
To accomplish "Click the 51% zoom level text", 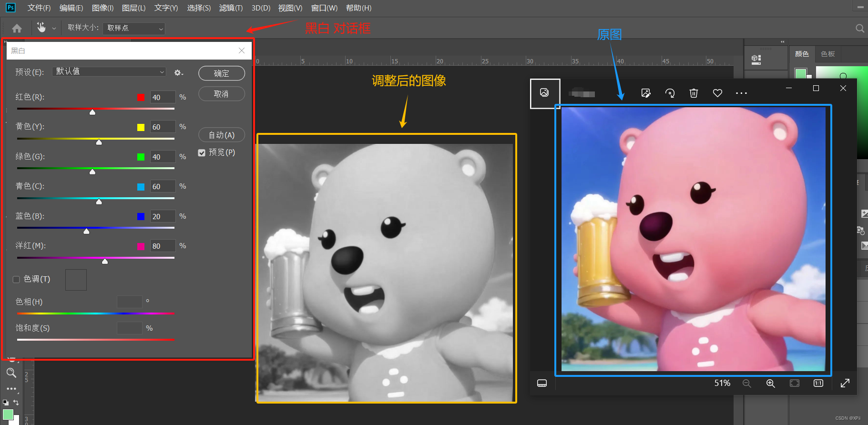I will [x=722, y=383].
